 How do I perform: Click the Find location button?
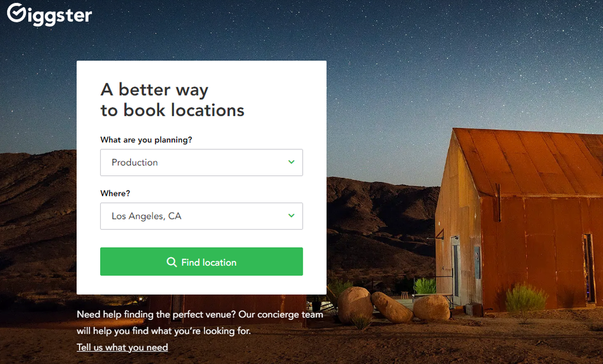click(201, 262)
